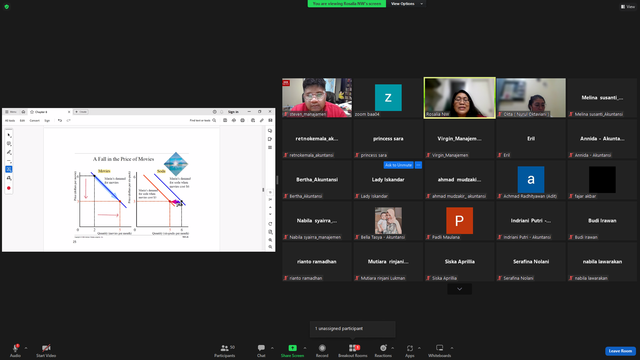Expand the caret next to Apps
The image size is (640, 360).
(419, 348)
